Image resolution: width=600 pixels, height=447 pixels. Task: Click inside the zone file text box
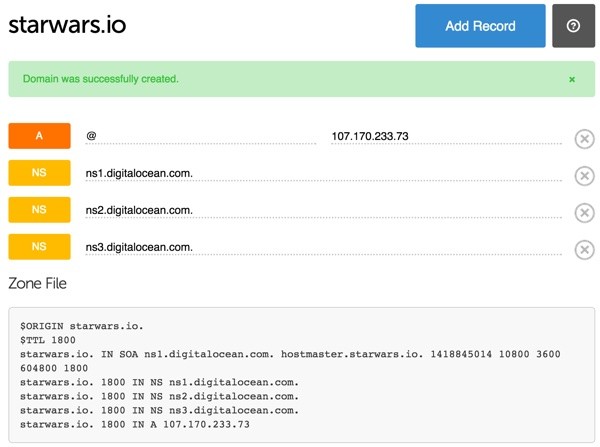(x=302, y=375)
